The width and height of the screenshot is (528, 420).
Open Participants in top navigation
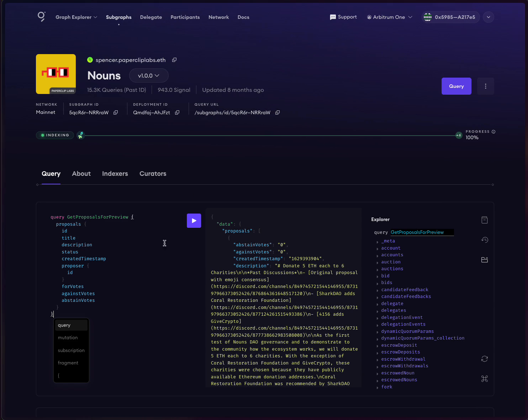point(185,17)
